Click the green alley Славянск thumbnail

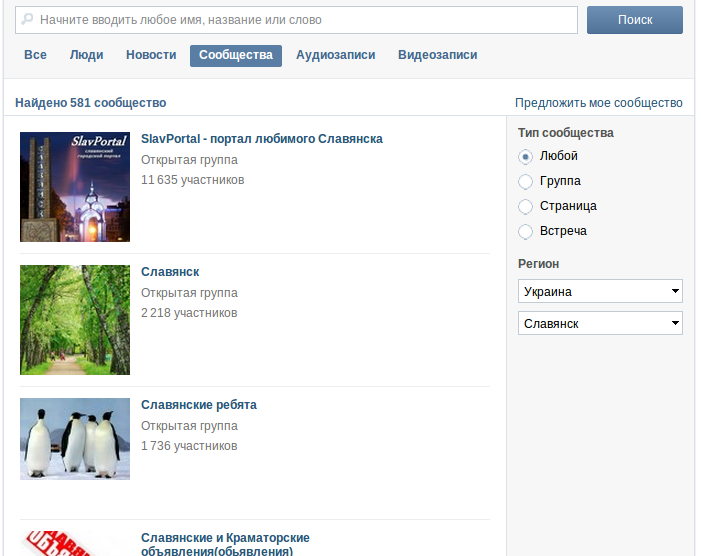click(75, 320)
